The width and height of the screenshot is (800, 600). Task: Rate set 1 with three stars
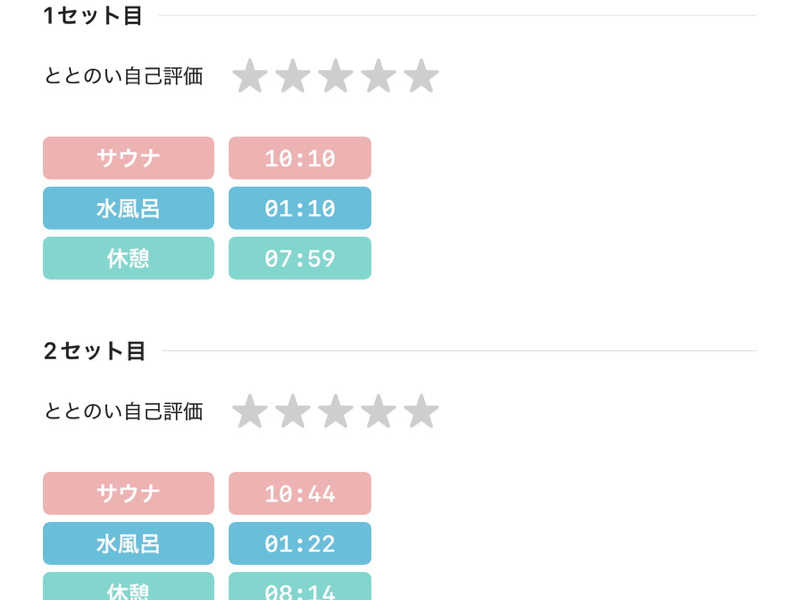[335, 76]
